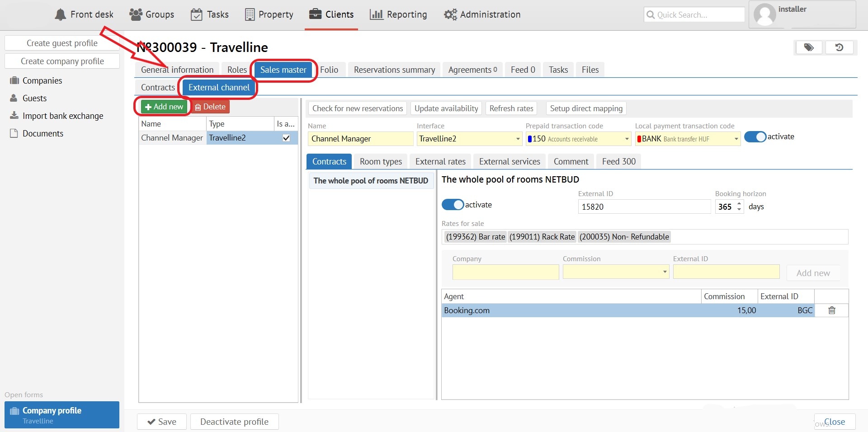Delete Booking.com agent using trash icon
868x432 pixels.
point(831,310)
